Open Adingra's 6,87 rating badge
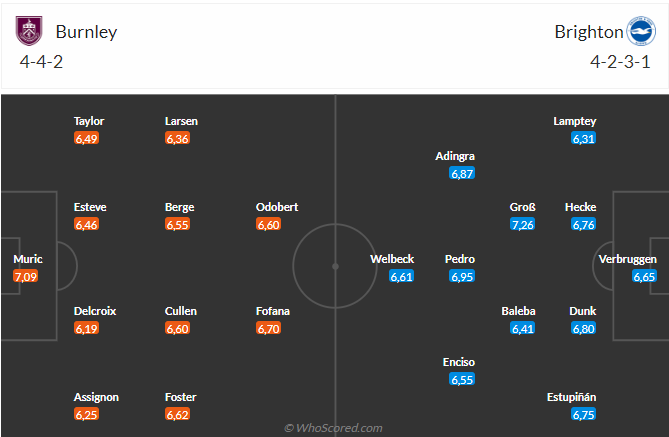 point(461,173)
